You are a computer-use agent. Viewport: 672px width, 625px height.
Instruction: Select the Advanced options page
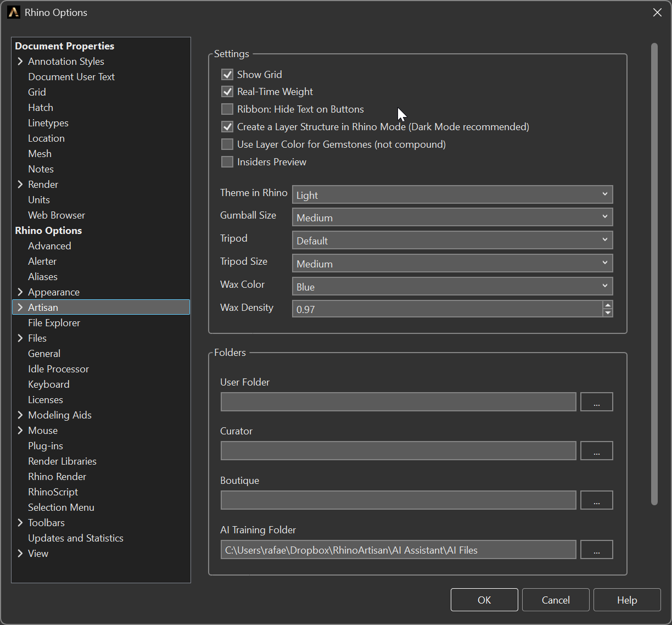(x=49, y=246)
